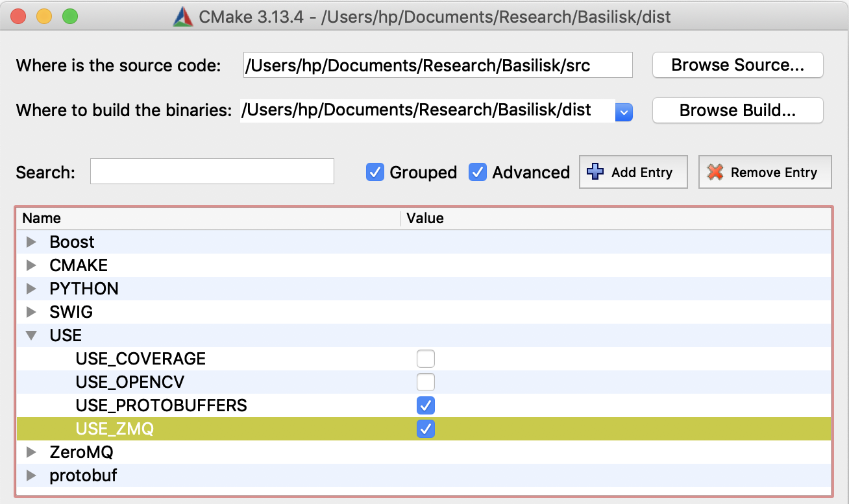
Task: Expand the PYTHON tree group
Action: (31, 289)
